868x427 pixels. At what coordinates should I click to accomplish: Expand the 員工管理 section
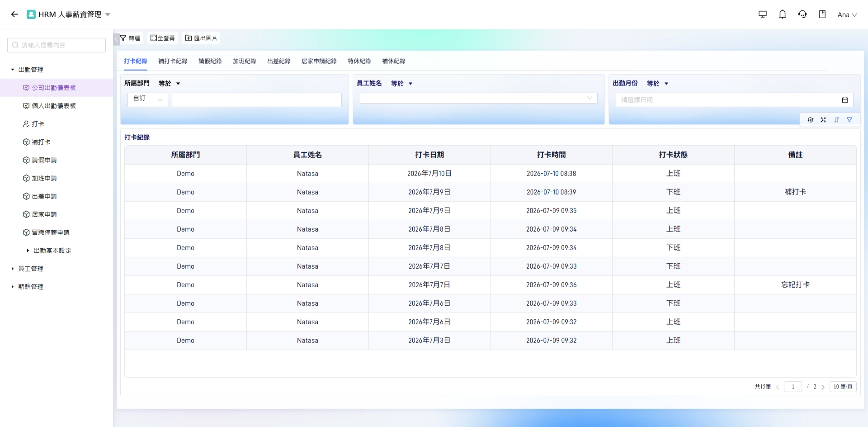pyautogui.click(x=13, y=269)
